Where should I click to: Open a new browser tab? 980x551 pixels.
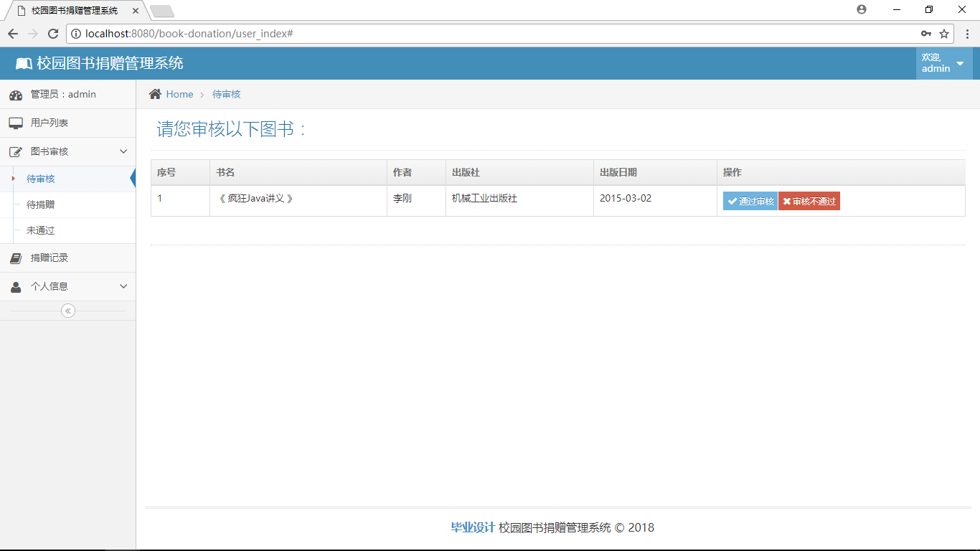click(x=162, y=11)
